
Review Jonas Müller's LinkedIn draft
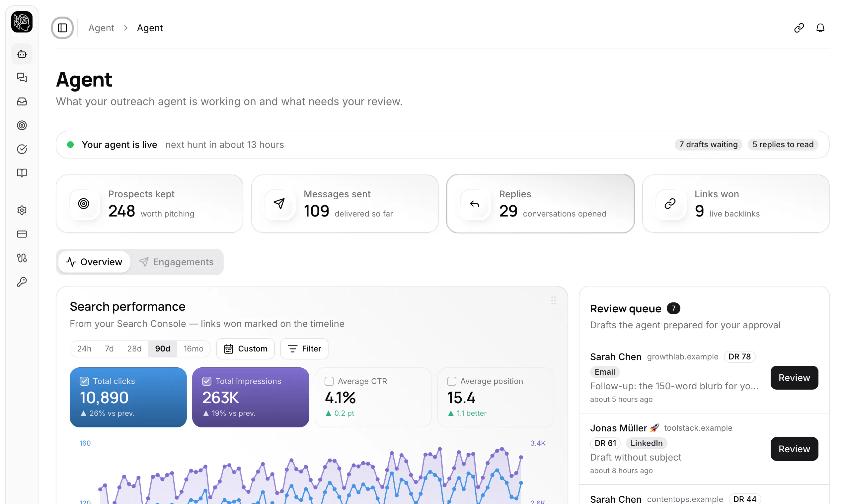pos(794,449)
